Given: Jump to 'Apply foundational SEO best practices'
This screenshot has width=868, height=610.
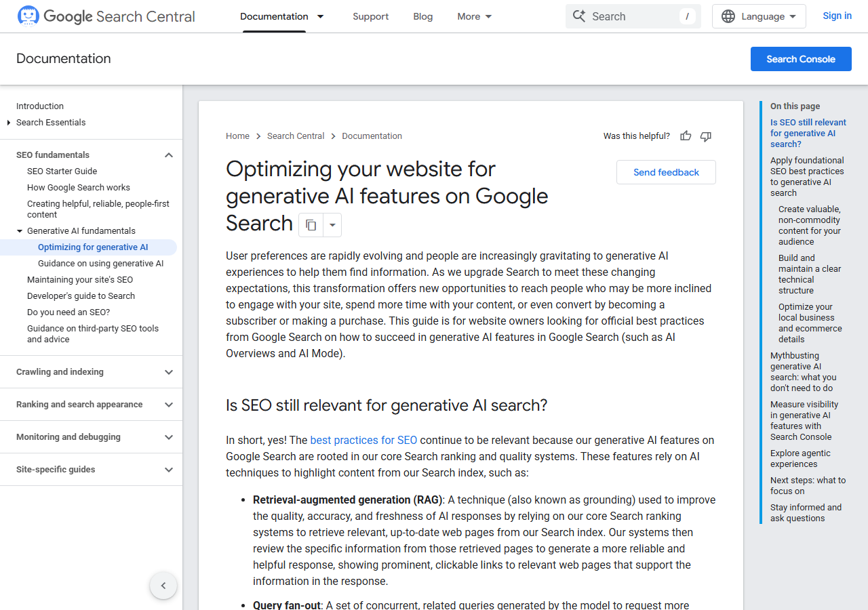Looking at the screenshot, I should [807, 177].
